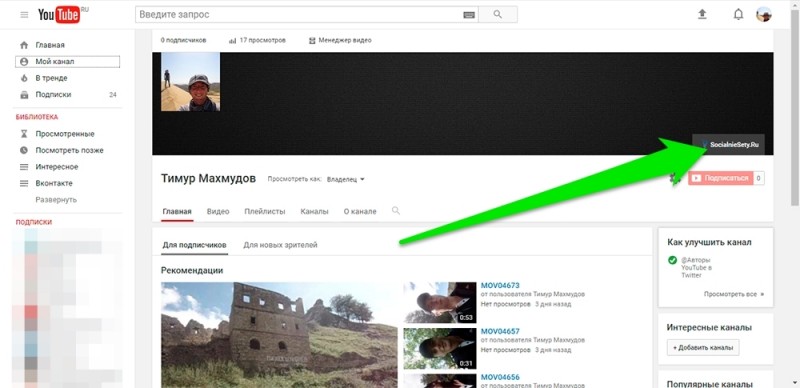Click the БИБЛИОТЕКА sidebar heading

click(37, 117)
